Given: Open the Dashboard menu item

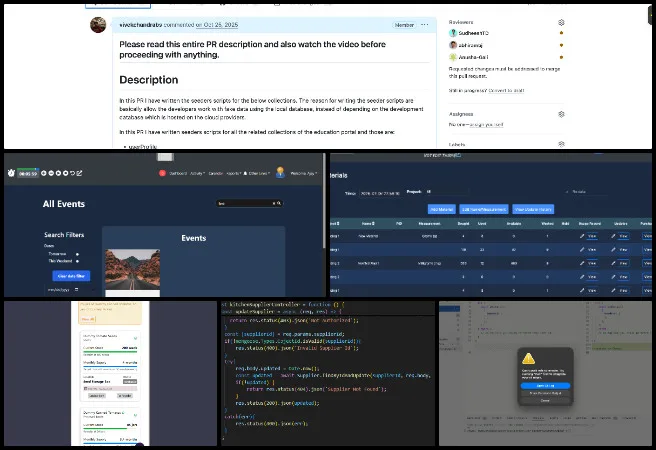Looking at the screenshot, I should point(178,173).
